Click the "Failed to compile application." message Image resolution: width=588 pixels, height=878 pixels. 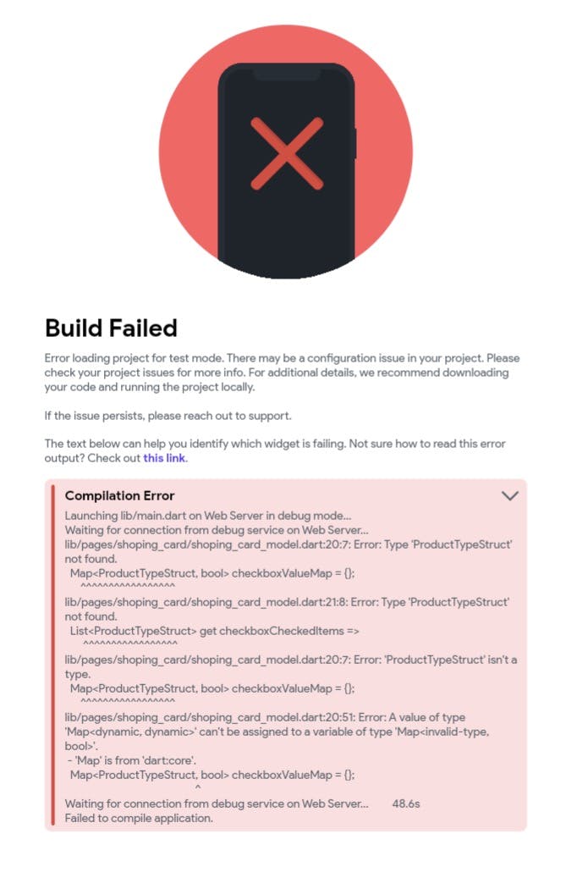[139, 818]
